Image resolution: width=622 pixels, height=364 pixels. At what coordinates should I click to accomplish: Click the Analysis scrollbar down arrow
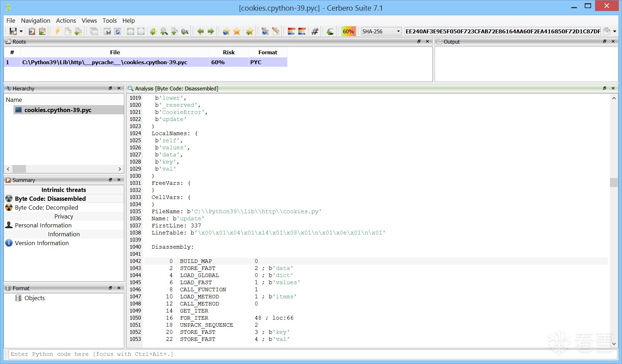point(614,343)
